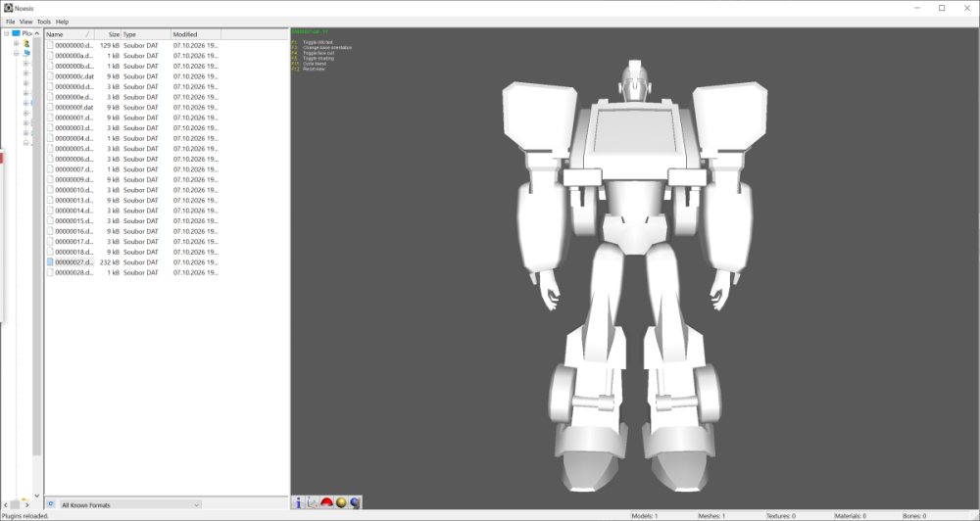Click the file icon of 00000010.d...
The width and height of the screenshot is (980, 521).
click(50, 190)
